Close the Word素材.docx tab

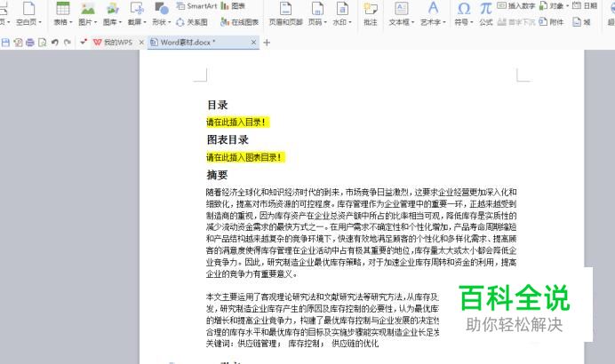[254, 43]
